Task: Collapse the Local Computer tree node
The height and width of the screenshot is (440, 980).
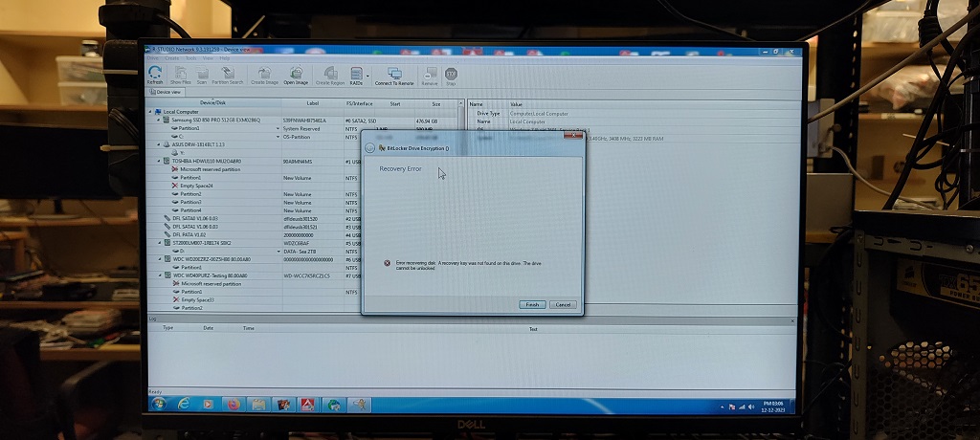Action: [x=150, y=112]
